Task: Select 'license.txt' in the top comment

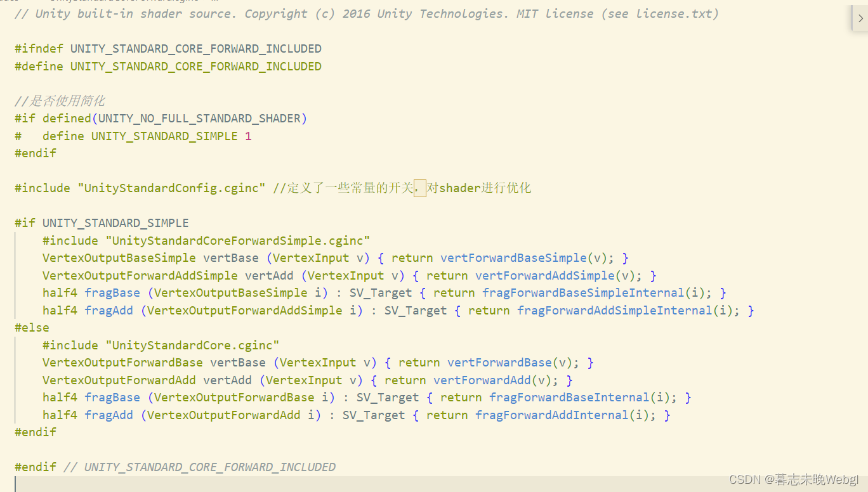Action: point(674,13)
